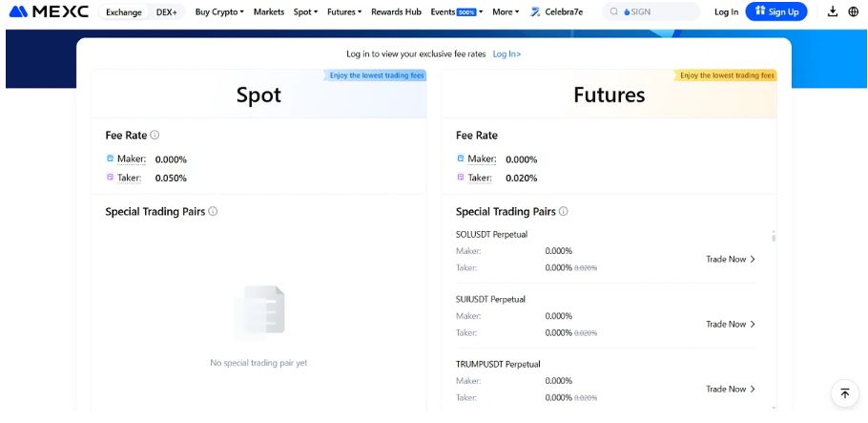Expand the Spot dropdown menu
The height and width of the screenshot is (423, 868).
tap(305, 12)
